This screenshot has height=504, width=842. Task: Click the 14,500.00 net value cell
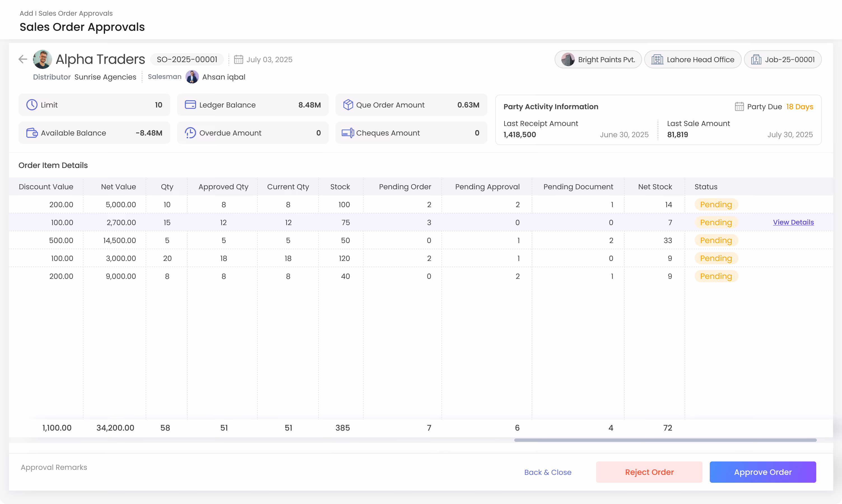pyautogui.click(x=120, y=241)
